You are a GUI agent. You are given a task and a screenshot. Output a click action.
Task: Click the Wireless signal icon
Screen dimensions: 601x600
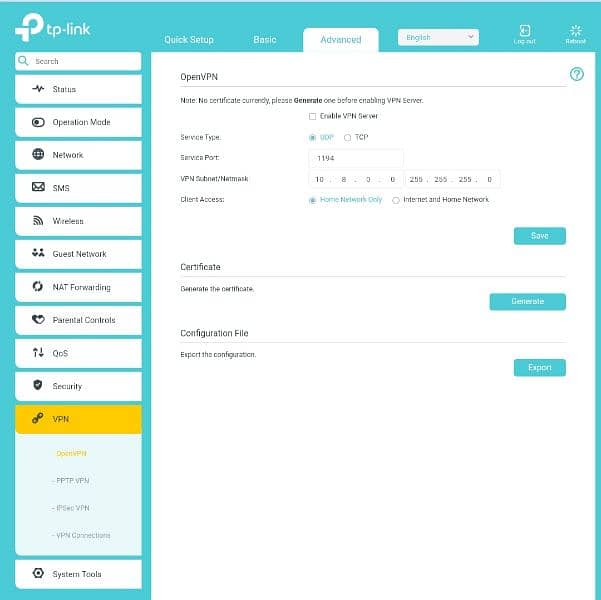coord(38,220)
